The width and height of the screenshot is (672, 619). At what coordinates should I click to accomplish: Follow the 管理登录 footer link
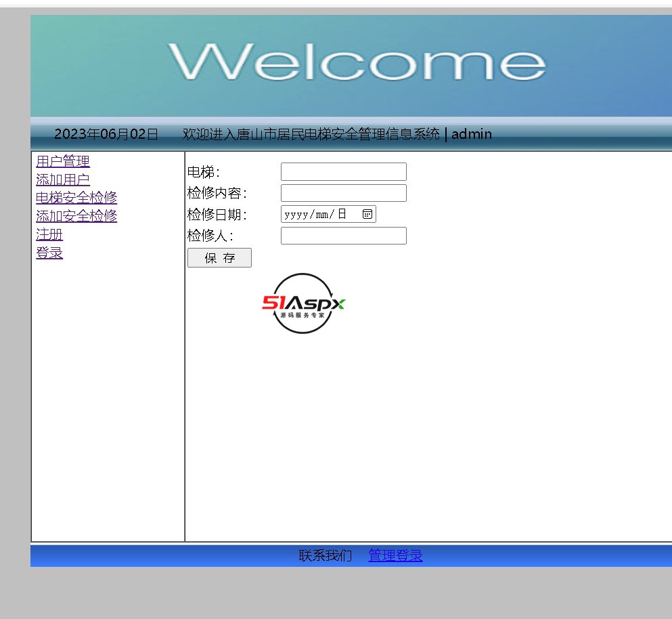pos(395,555)
